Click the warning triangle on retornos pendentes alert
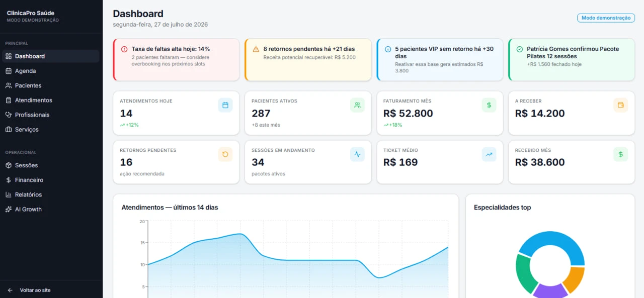Screen dimensions: 644x298 click(256, 49)
